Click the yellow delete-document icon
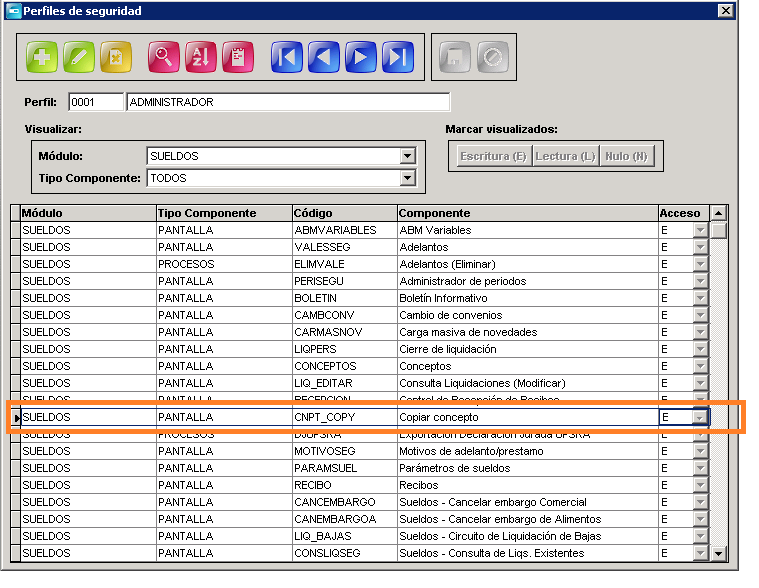Viewport: 759px width, 588px height. 116,57
